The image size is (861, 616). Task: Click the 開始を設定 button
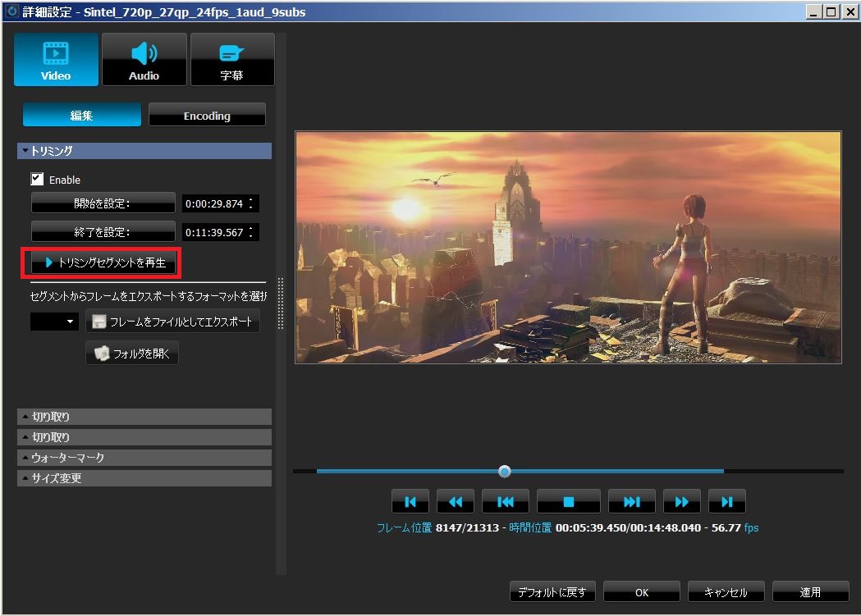[103, 203]
